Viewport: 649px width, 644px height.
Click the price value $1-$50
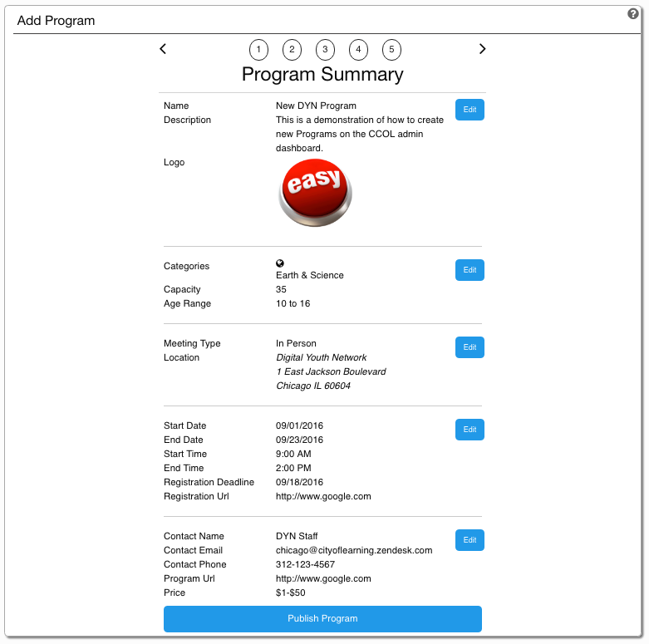(x=291, y=592)
